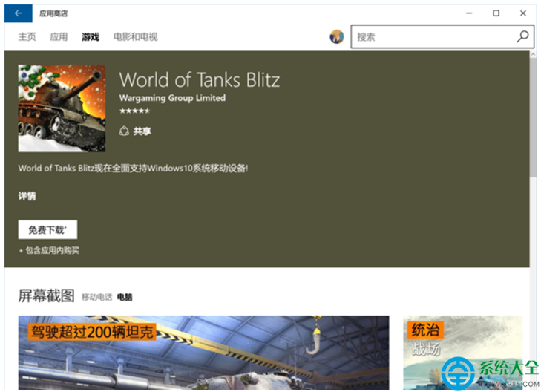
Task: Select the 游戏 tab
Action: coord(90,37)
